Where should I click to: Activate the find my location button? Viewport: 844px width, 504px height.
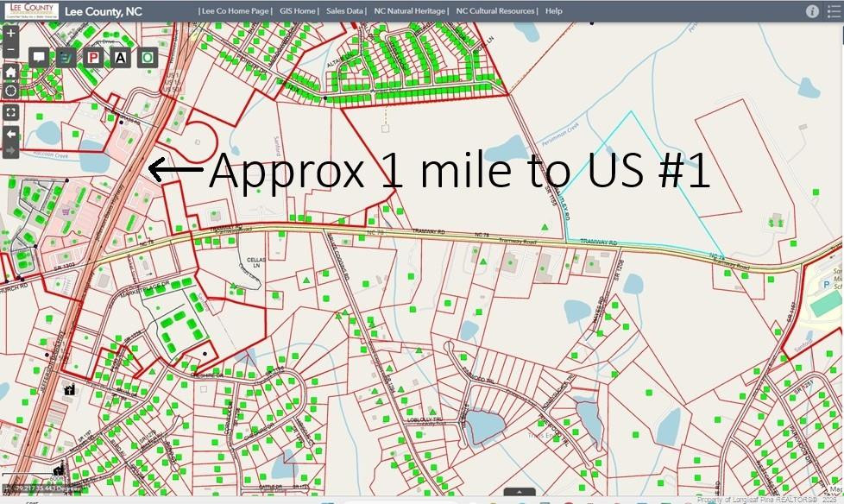click(10, 91)
